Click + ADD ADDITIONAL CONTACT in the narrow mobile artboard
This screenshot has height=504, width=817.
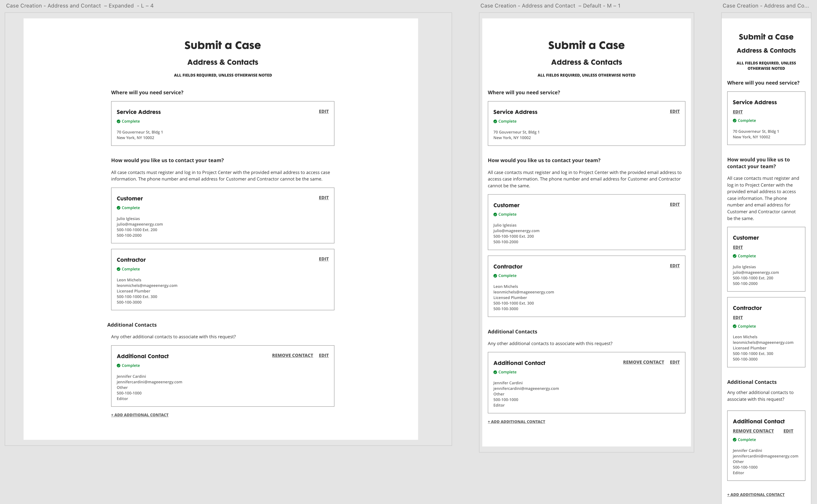pos(756,495)
